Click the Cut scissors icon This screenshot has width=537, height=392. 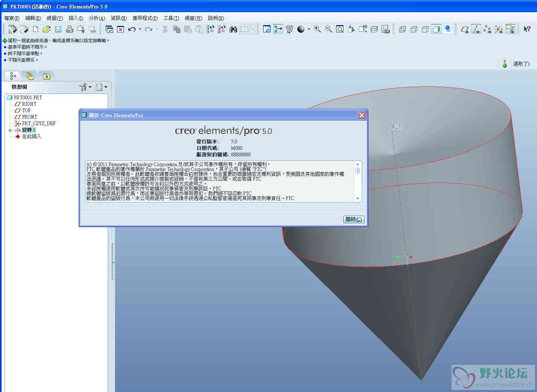tap(165, 29)
